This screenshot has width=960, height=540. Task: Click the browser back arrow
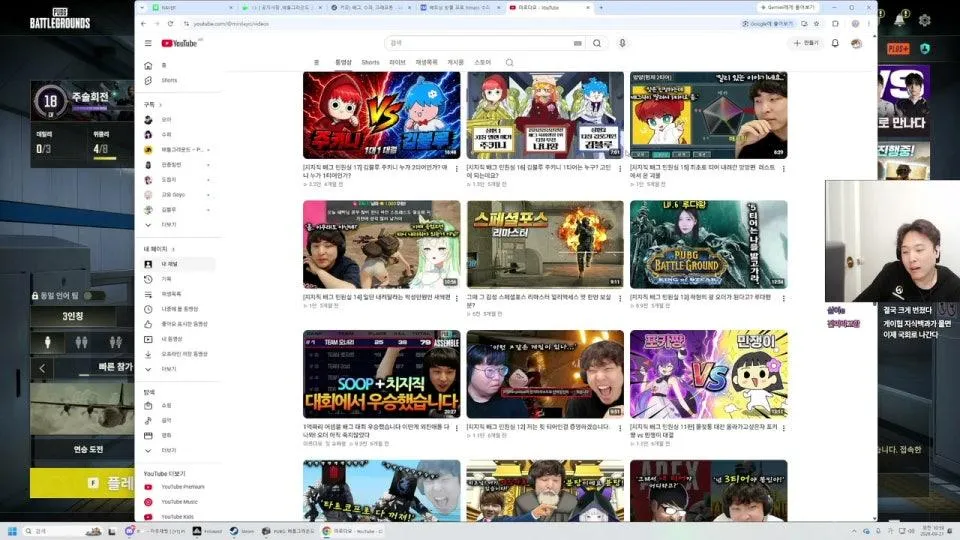[143, 24]
